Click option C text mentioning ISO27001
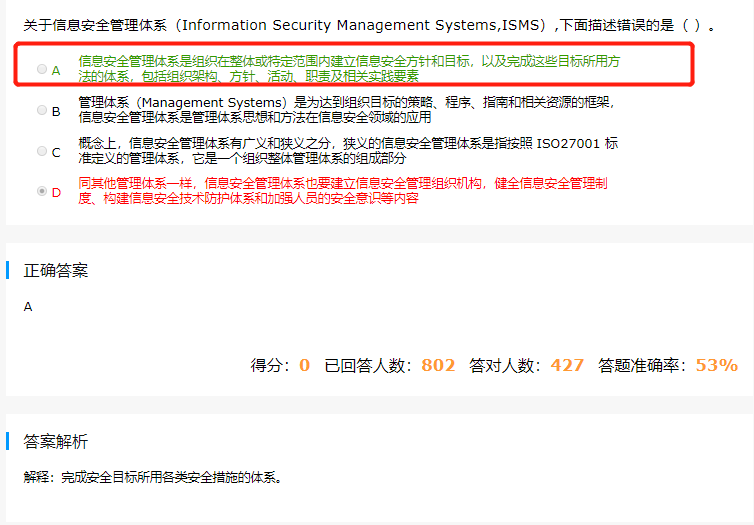Image resolution: width=754 pixels, height=525 pixels. pyautogui.click(x=348, y=150)
